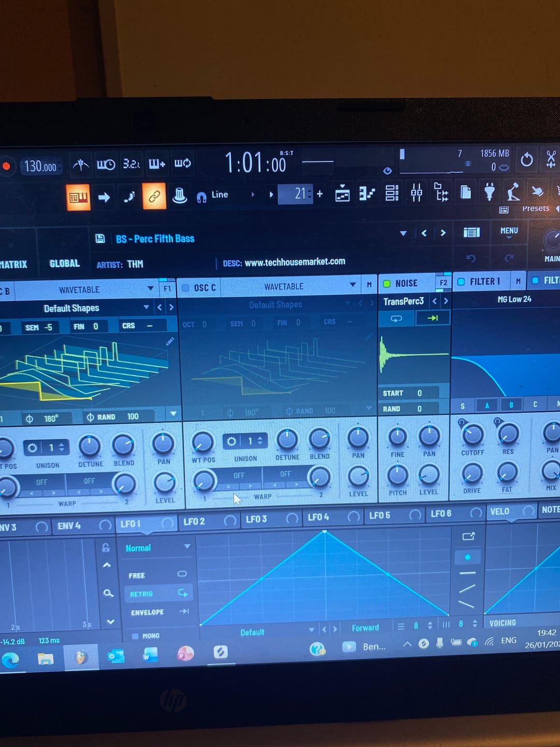Click the red record button

click(6, 166)
